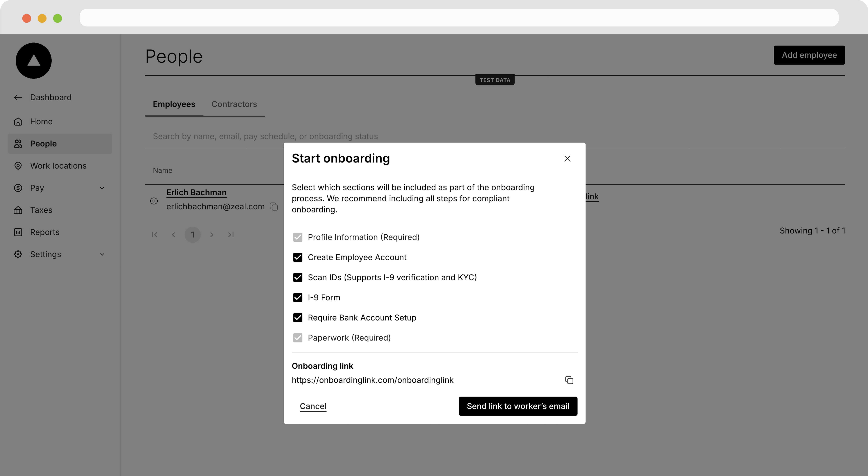This screenshot has width=868, height=476.
Task: Open the Dashboard menu item
Action: click(x=60, y=97)
